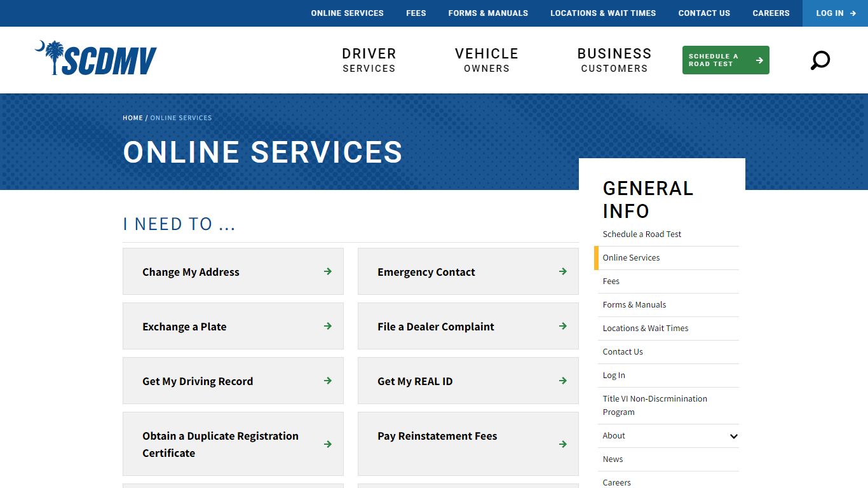Image resolution: width=868 pixels, height=488 pixels.
Task: Click the green Schedule a Road Test button
Action: pos(726,60)
